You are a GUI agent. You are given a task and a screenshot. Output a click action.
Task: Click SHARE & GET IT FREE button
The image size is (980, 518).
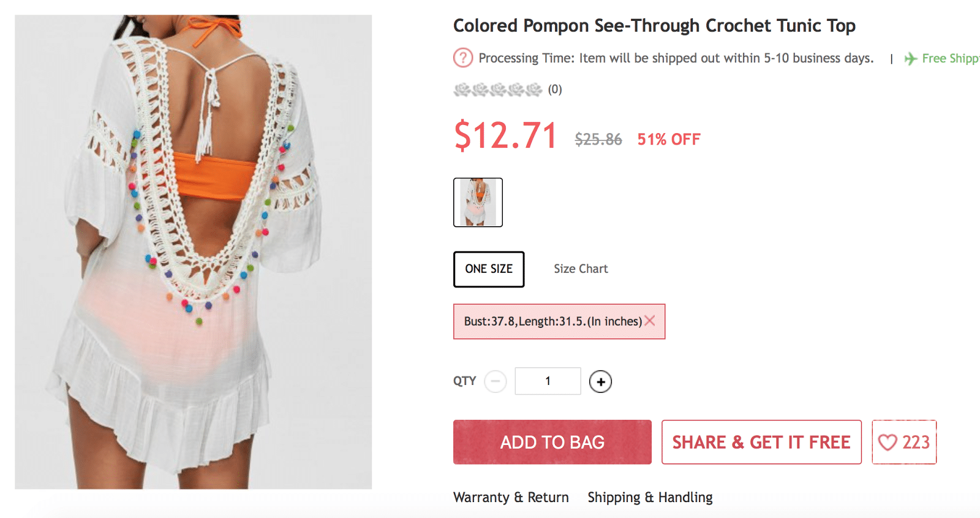coord(761,442)
